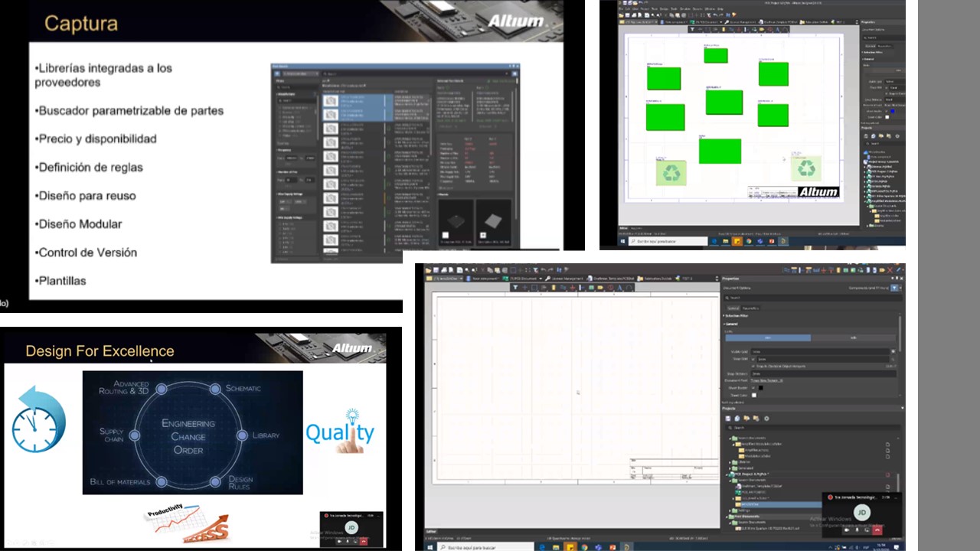Viewport: 980px width, 551px height.
Task: Toggle Sheet Border checkbox in blank-sheet Properties
Action: tap(753, 388)
